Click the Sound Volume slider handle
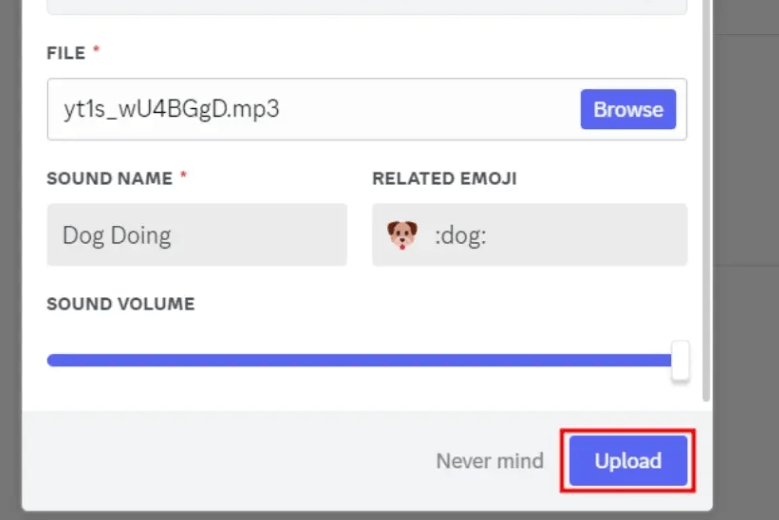779x520 pixels. click(680, 360)
